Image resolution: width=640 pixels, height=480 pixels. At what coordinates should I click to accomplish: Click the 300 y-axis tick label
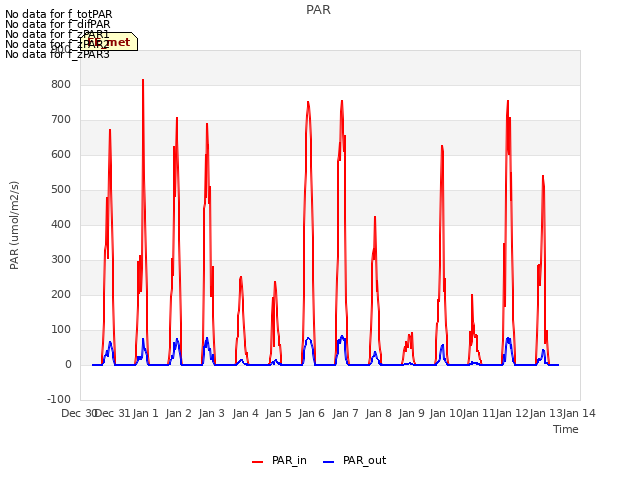pos(61,260)
